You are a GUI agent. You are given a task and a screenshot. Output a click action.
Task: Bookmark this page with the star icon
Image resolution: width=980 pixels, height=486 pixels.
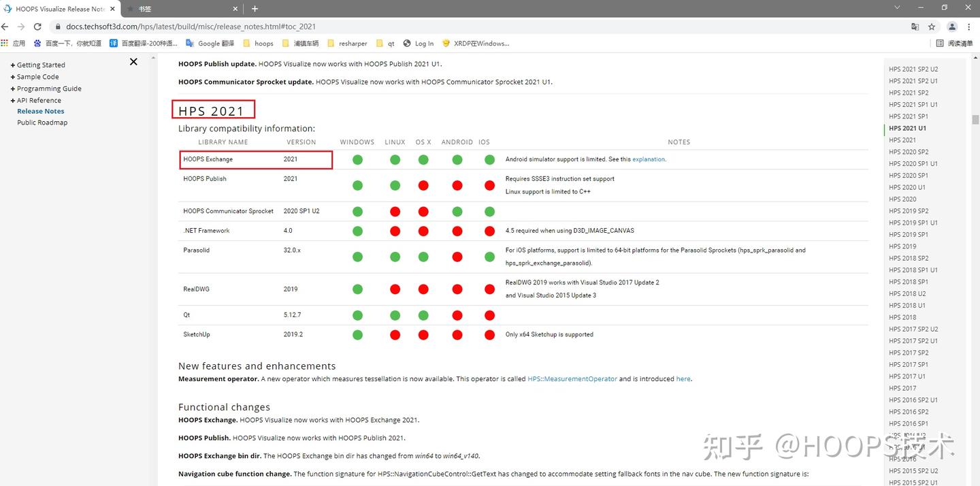(932, 27)
